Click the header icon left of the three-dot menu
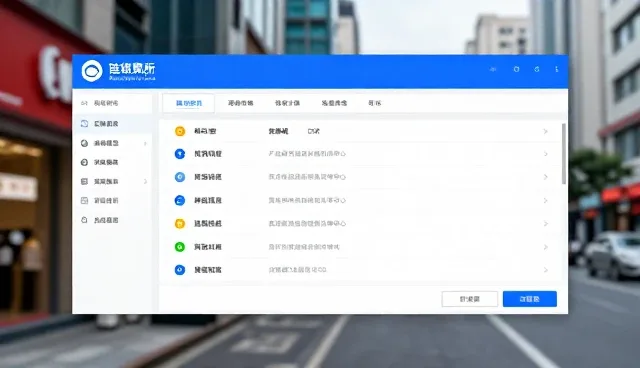This screenshot has width=640, height=368. coord(537,69)
